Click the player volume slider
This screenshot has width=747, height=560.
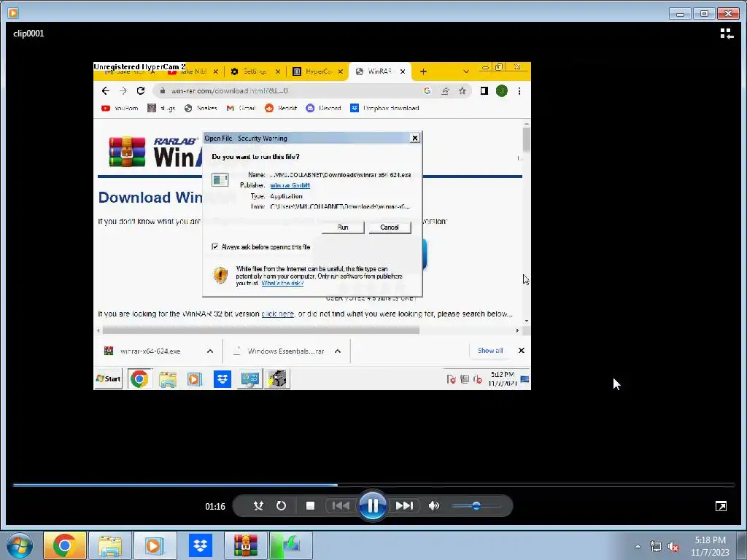click(x=476, y=506)
